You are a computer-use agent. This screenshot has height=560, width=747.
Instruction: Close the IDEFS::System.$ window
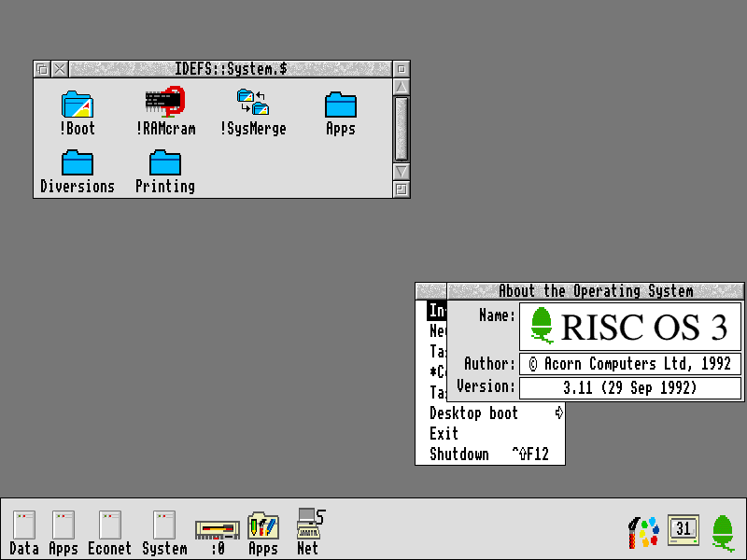point(60,69)
